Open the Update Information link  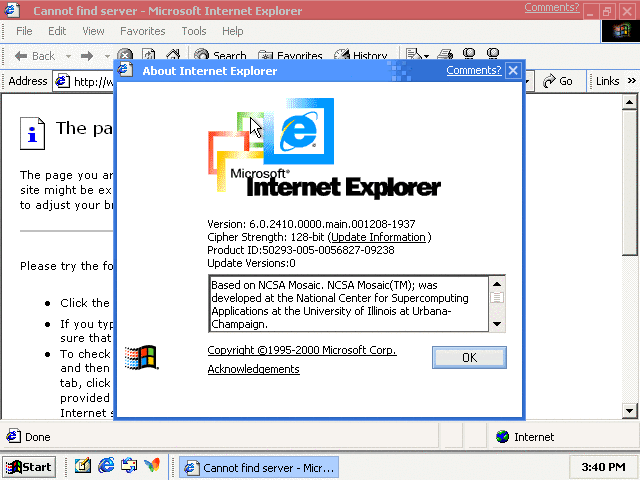tap(378, 237)
